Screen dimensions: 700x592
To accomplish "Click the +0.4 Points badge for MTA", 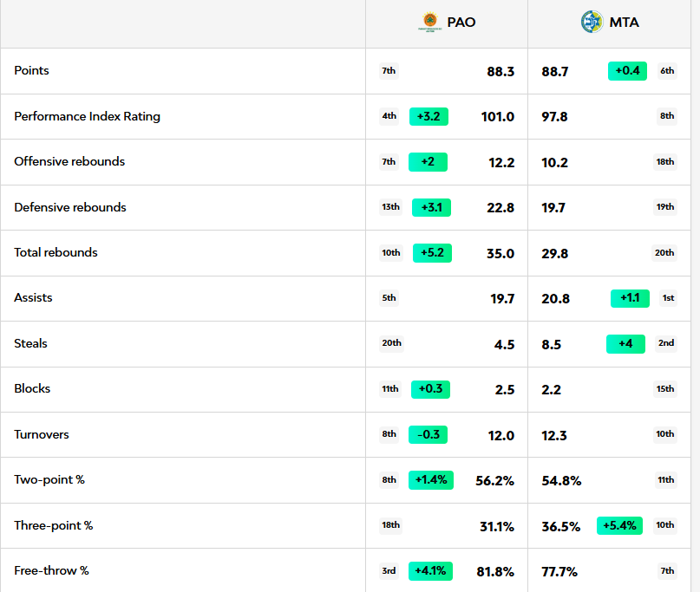I will 627,71.
